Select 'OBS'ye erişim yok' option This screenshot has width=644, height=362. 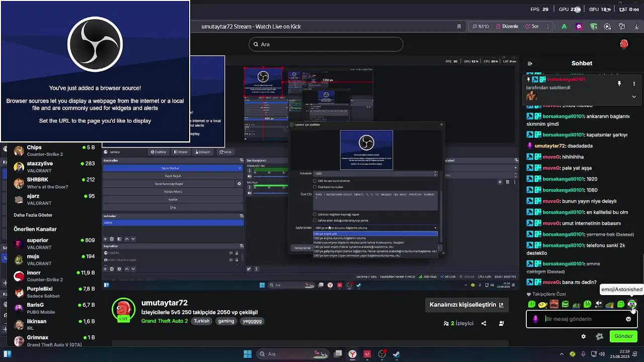375,234
